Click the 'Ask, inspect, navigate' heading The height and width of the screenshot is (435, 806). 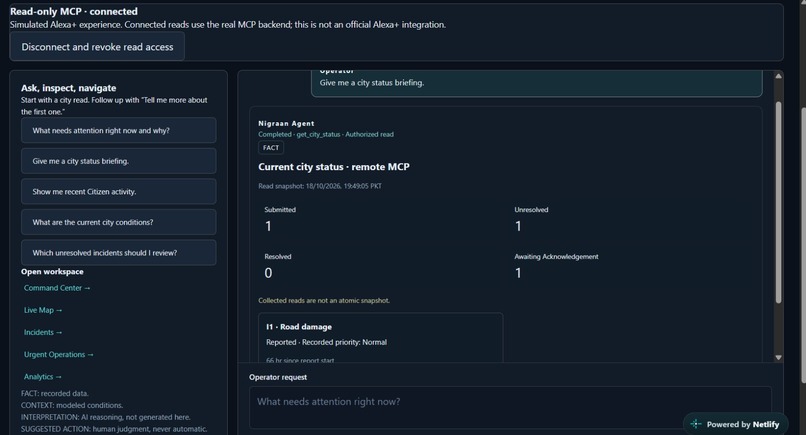68,88
